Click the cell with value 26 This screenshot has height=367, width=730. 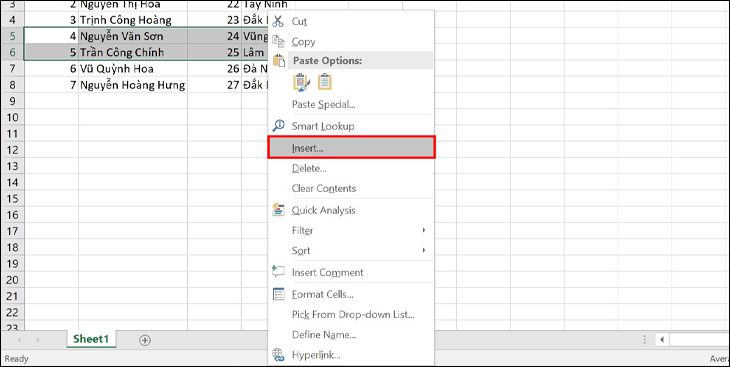pyautogui.click(x=214, y=68)
